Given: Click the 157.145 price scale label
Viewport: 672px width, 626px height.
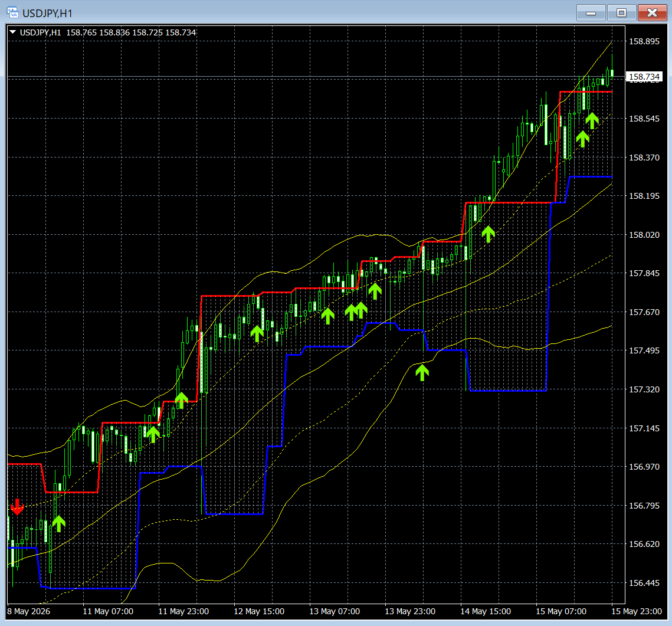Looking at the screenshot, I should coord(644,428).
